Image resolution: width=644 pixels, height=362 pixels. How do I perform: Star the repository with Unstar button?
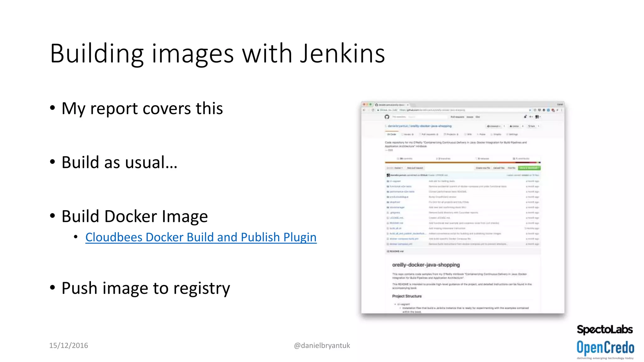(514, 126)
